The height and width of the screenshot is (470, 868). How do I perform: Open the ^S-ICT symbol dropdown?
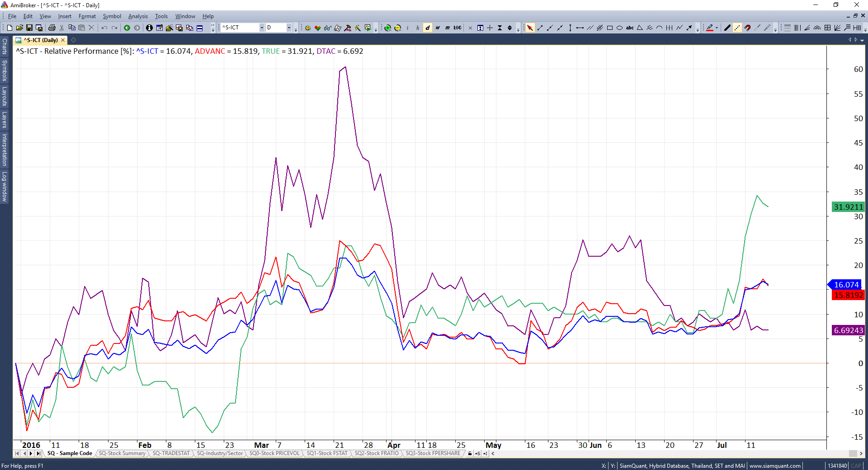261,28
